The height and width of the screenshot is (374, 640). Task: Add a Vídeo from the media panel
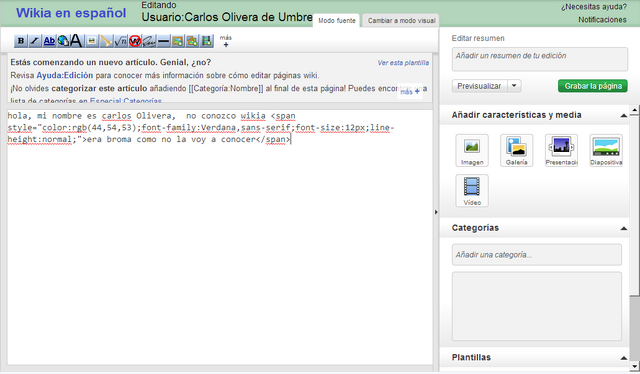coord(472,191)
